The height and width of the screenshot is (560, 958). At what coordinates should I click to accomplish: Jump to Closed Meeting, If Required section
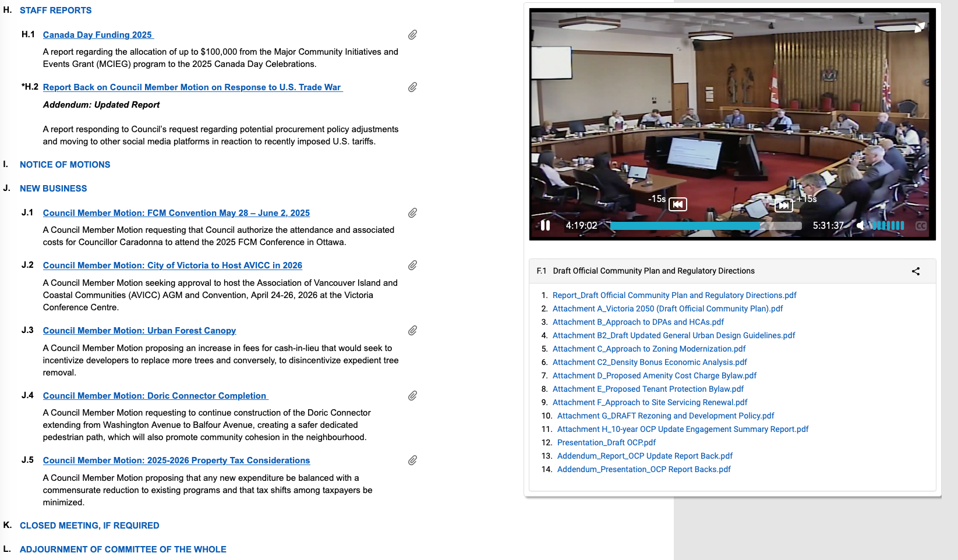[x=89, y=526]
